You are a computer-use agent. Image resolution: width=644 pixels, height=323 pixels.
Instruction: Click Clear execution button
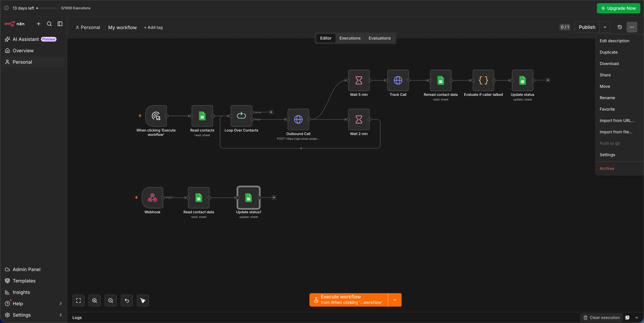coord(602,317)
